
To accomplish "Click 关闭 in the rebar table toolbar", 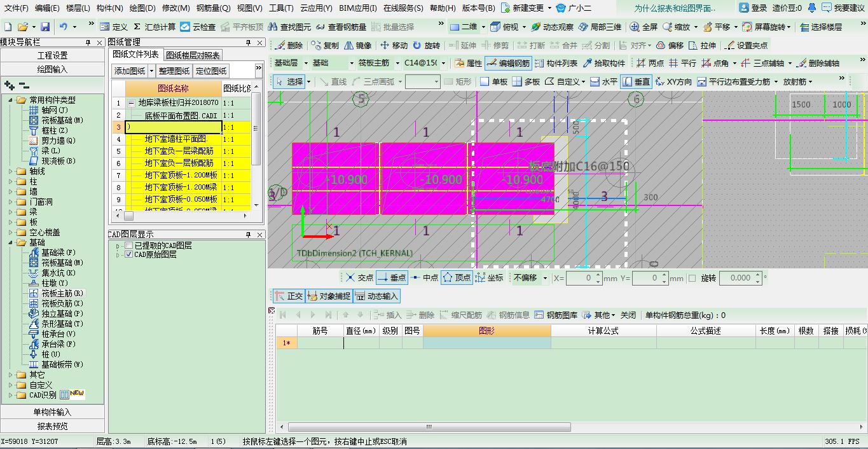I will coord(628,315).
